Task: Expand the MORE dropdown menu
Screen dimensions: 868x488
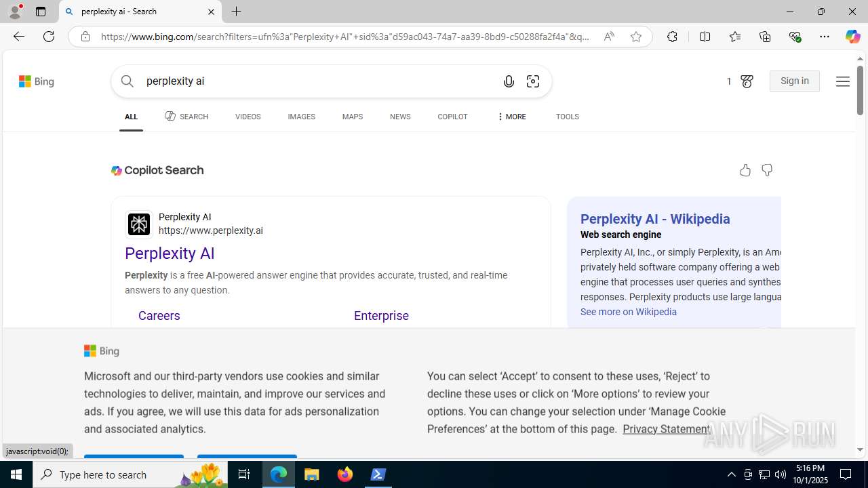Action: [x=511, y=117]
